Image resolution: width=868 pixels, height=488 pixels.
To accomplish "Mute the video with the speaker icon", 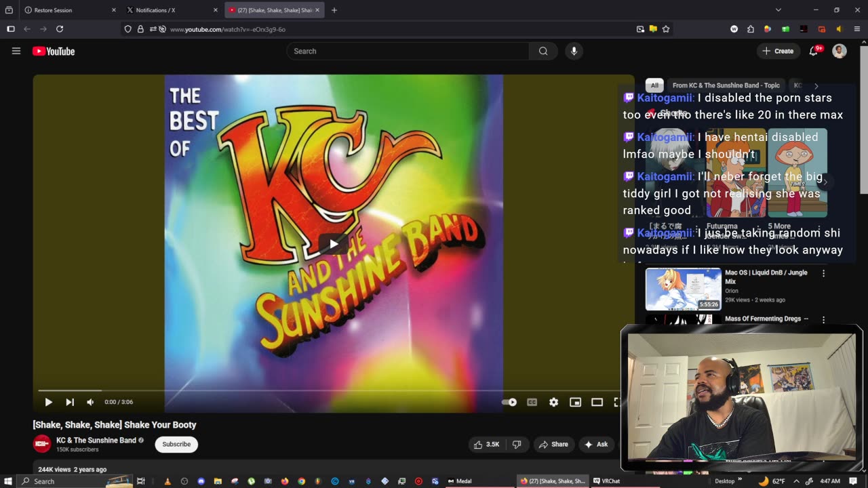I will click(x=90, y=402).
